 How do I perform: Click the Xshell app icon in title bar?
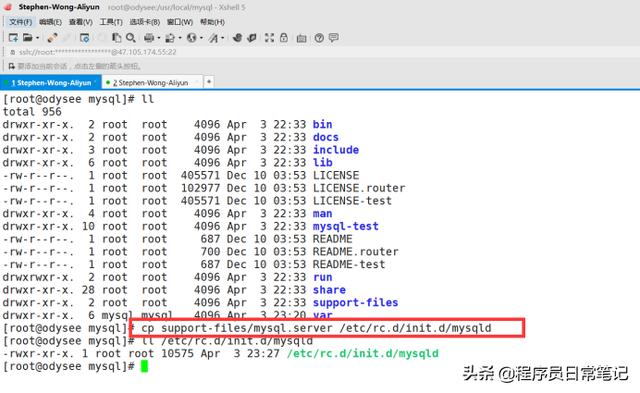pyautogui.click(x=8, y=7)
